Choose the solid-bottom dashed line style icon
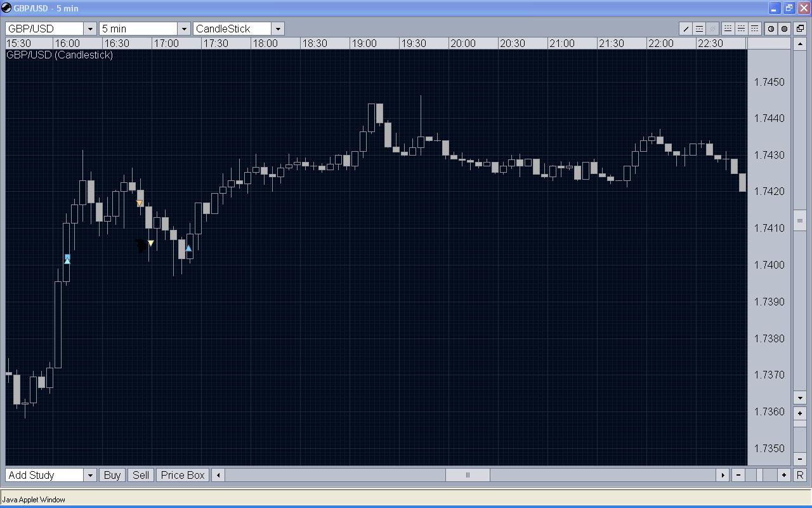Image resolution: width=812 pixels, height=508 pixels. pyautogui.click(x=728, y=29)
